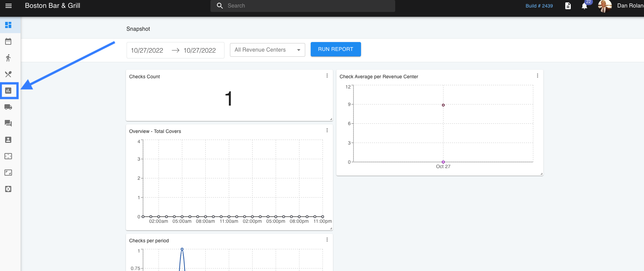Click the RUN REPORT button
The image size is (644, 271).
pos(335,49)
